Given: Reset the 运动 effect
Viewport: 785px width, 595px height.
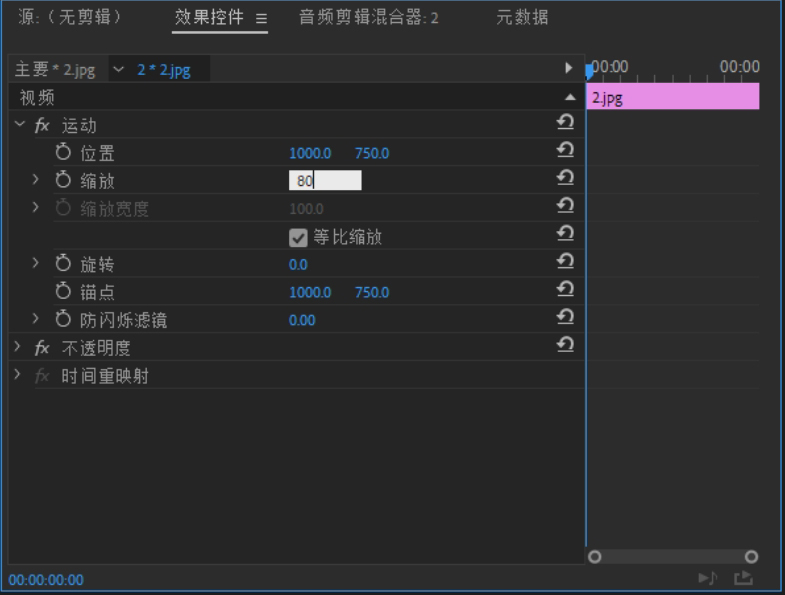Looking at the screenshot, I should click(x=565, y=122).
